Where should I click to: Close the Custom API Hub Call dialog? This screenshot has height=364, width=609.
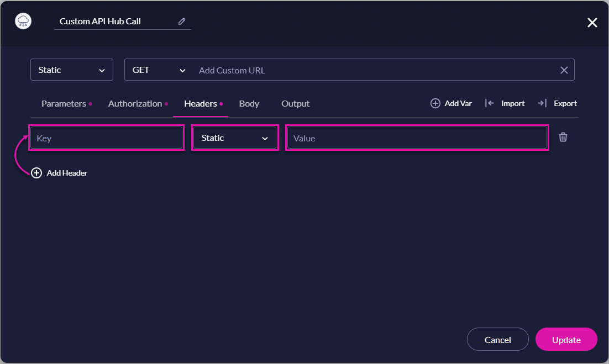[592, 23]
